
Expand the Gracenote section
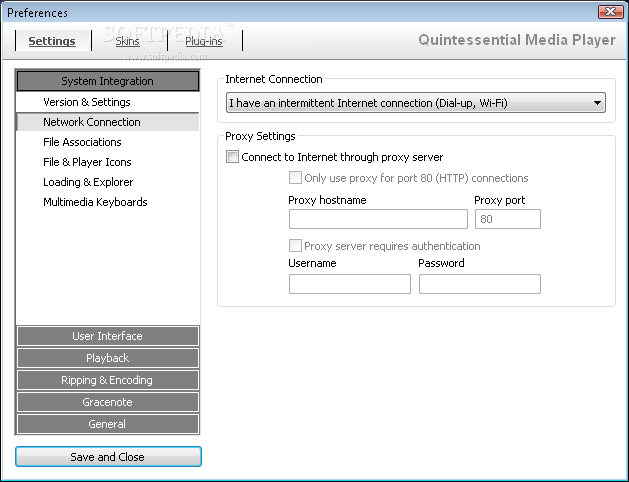(108, 402)
